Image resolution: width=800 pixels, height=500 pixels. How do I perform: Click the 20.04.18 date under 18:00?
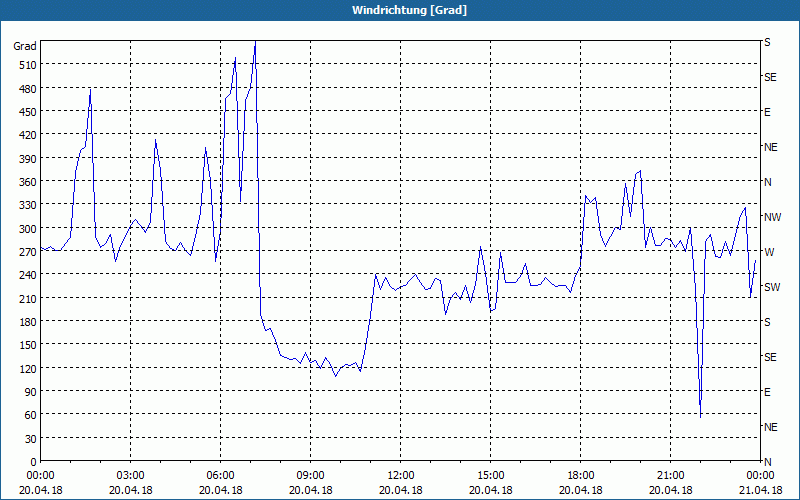click(581, 490)
